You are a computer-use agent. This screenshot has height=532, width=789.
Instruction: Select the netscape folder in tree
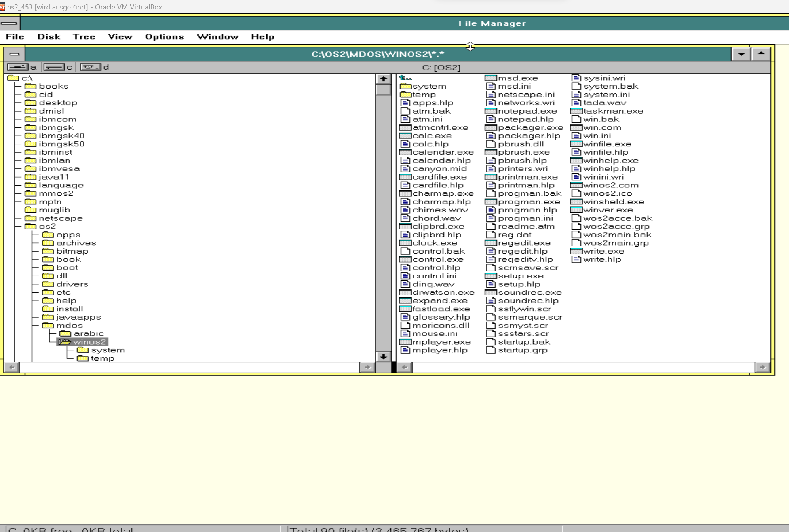[53, 218]
